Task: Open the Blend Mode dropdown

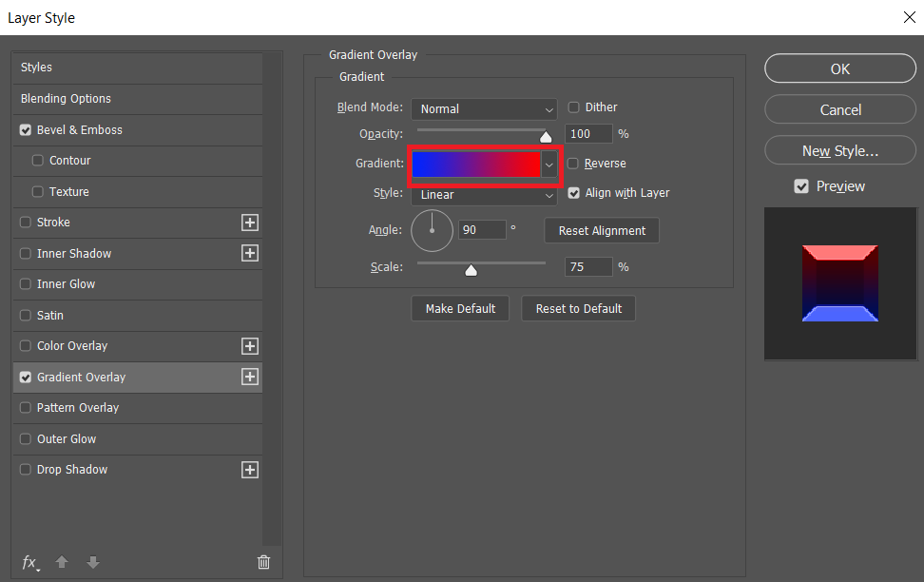Action: tap(484, 109)
